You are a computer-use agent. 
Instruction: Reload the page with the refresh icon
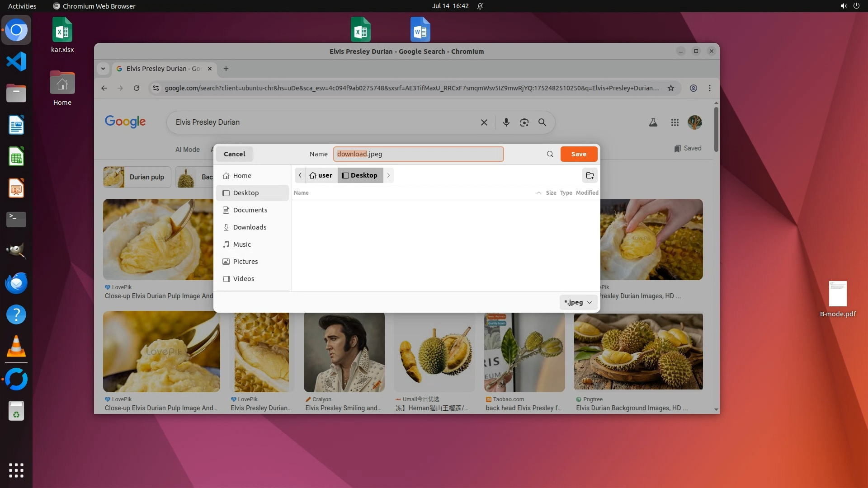(137, 88)
